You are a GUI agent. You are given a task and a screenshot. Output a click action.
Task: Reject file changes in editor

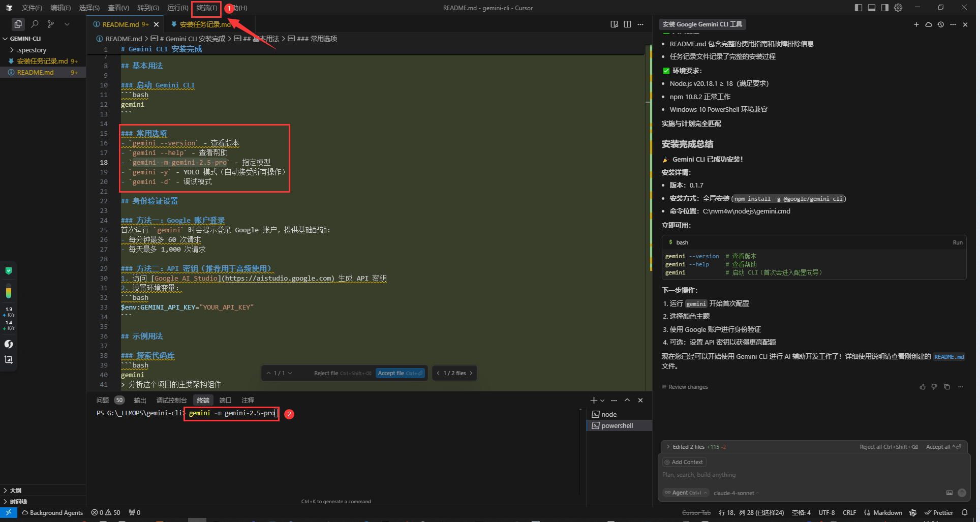(x=342, y=373)
